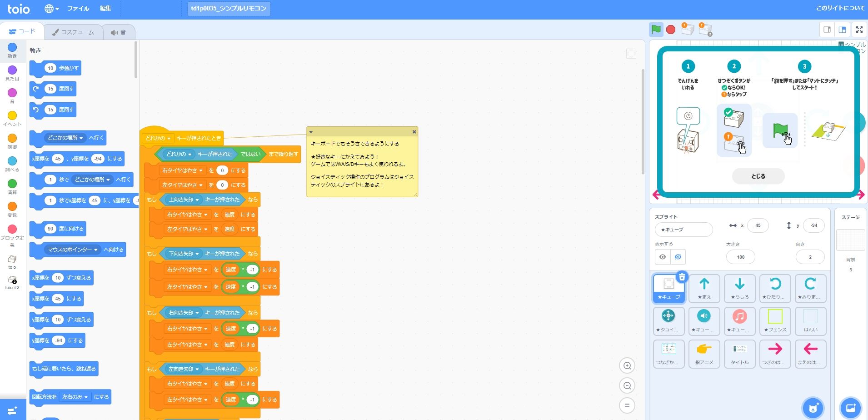This screenshot has width=868, height=420.
Task: Open マウスのポインター dropdown in へ向ける block
Action: [73, 250]
